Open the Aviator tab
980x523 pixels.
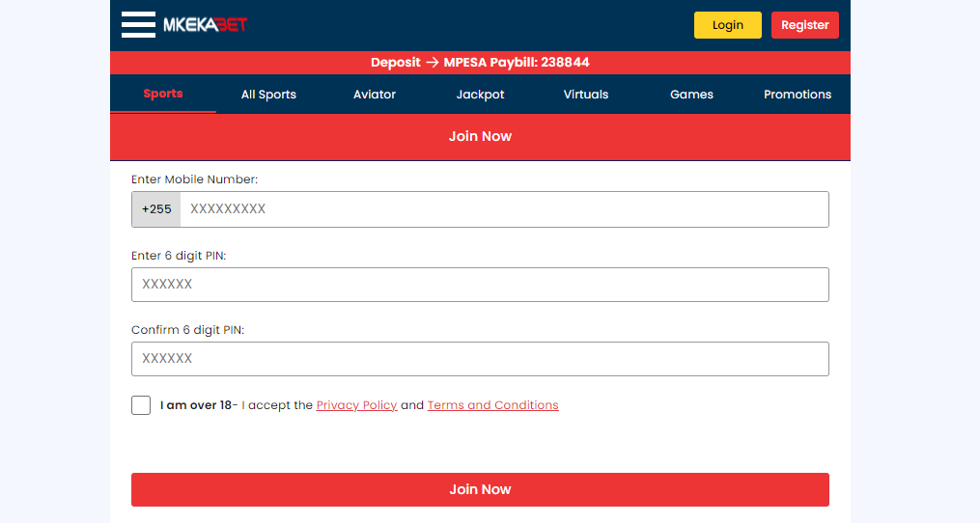375,95
